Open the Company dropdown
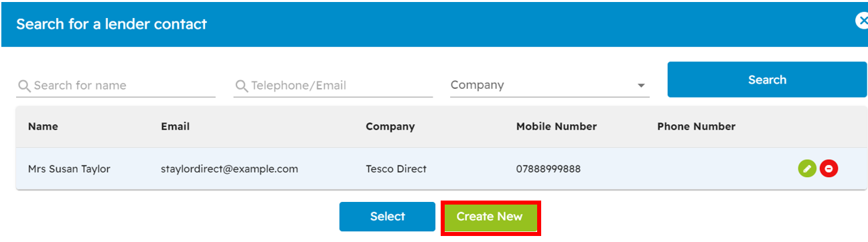The width and height of the screenshot is (868, 242). click(x=550, y=86)
